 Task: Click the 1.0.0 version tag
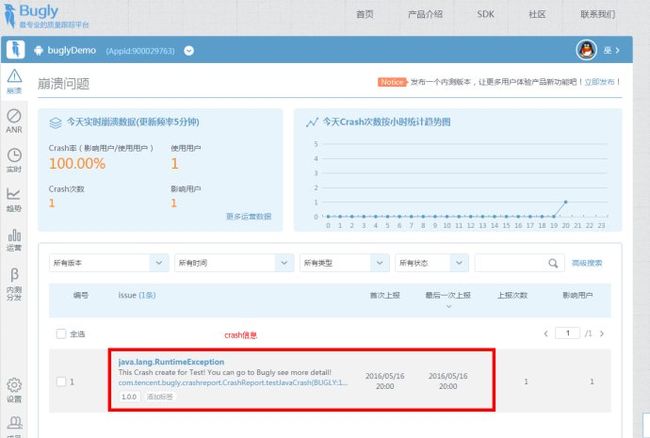click(x=129, y=397)
